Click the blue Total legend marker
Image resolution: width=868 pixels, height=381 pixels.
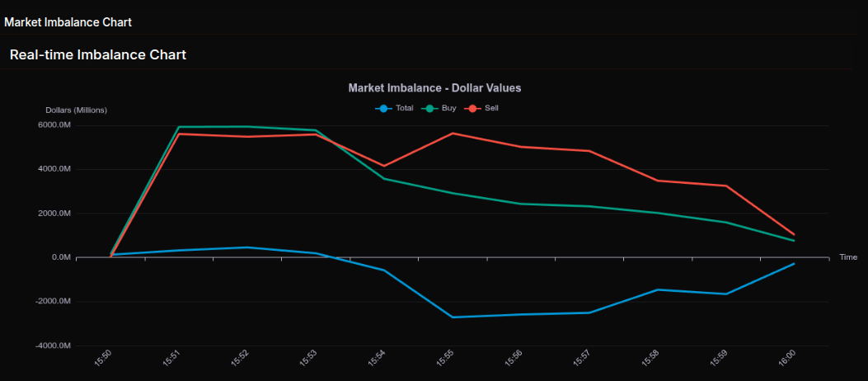(x=382, y=108)
